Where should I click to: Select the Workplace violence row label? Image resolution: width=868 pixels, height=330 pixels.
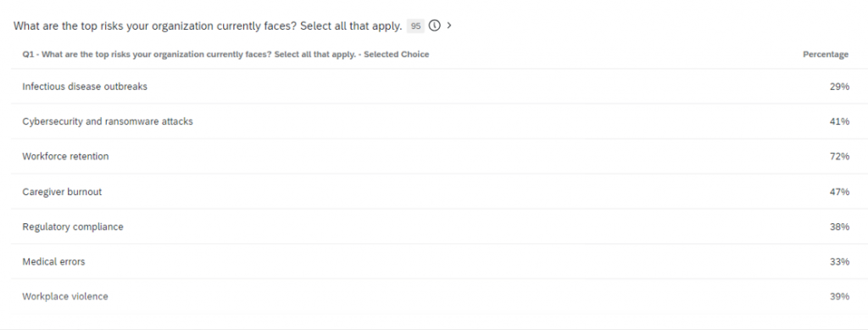64,296
